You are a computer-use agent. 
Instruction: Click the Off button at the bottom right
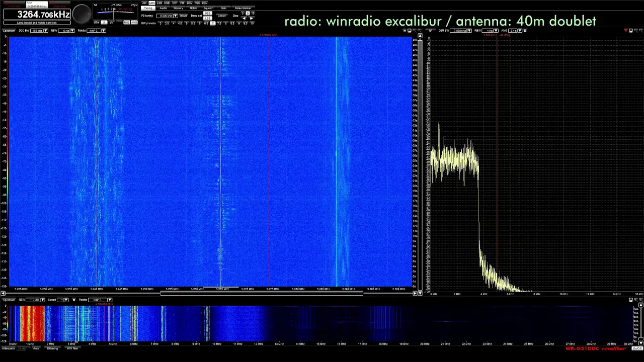(637, 348)
